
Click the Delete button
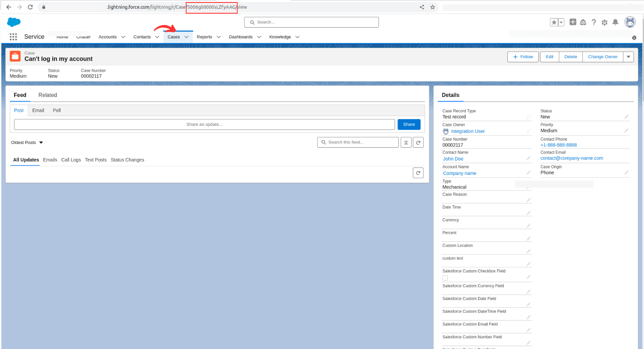tap(571, 57)
